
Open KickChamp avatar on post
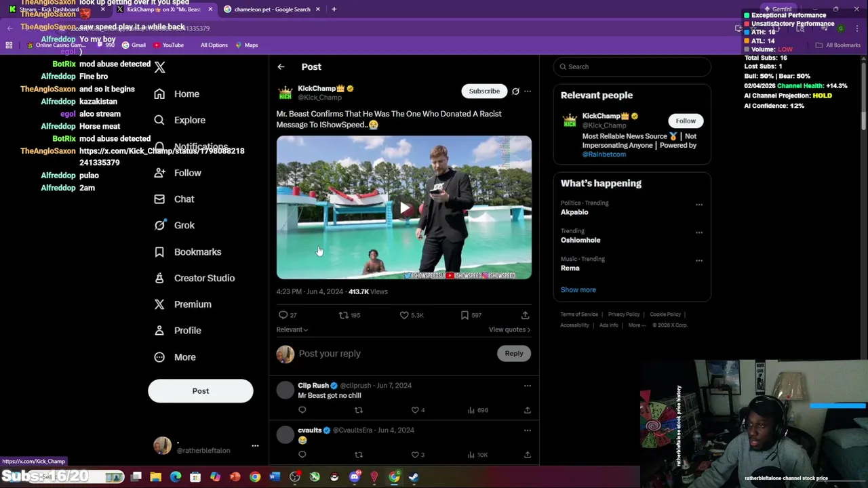[285, 92]
